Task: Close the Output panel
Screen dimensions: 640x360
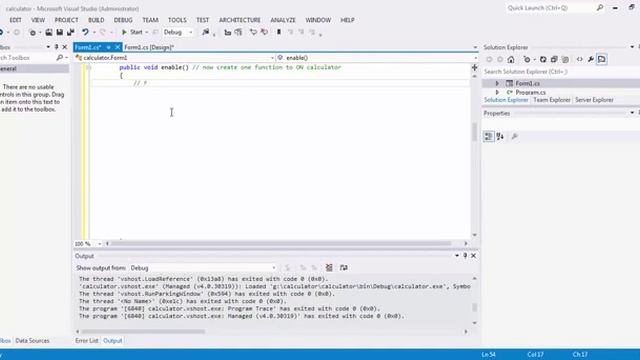Action: (473, 256)
